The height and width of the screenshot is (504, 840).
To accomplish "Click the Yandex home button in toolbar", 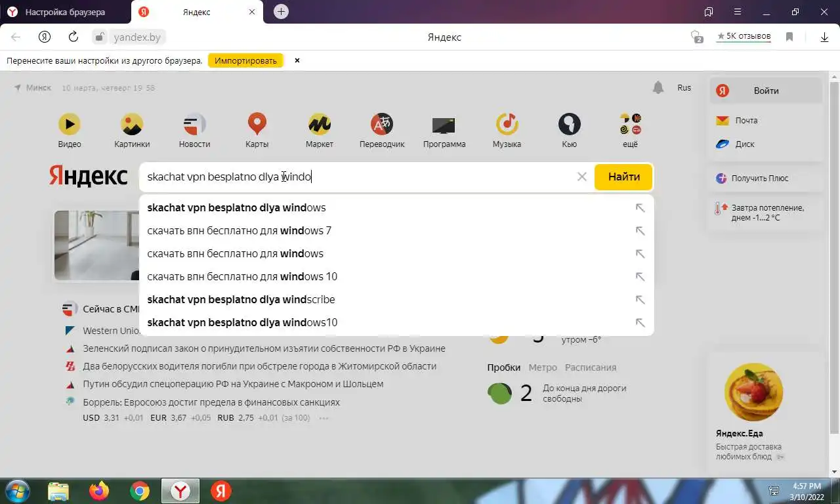I will pos(45,37).
